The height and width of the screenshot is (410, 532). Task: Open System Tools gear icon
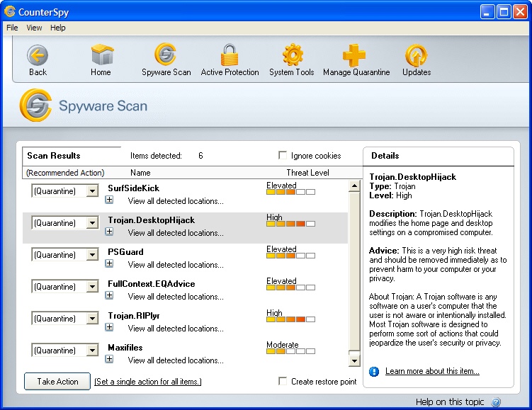(x=291, y=55)
